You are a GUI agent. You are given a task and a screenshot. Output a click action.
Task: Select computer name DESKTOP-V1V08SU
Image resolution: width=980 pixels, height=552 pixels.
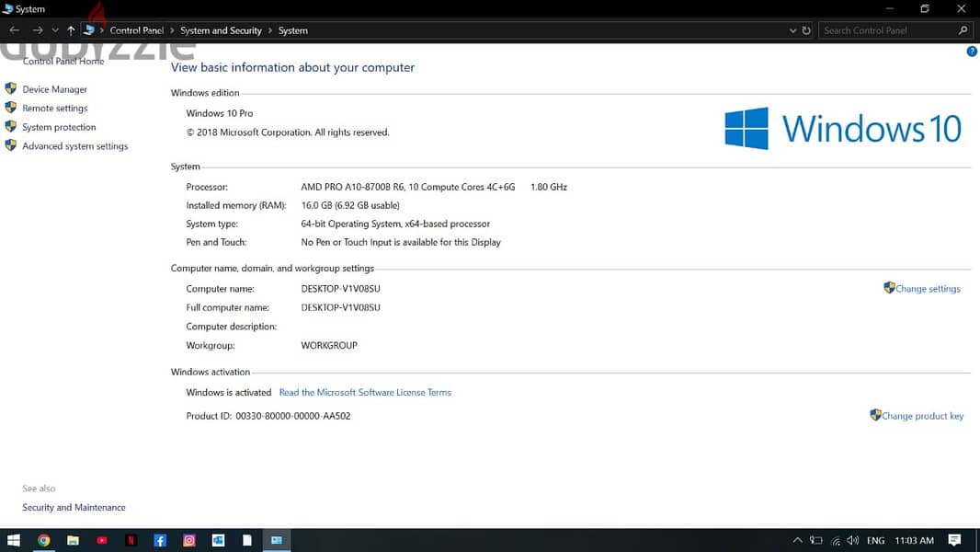click(x=341, y=289)
